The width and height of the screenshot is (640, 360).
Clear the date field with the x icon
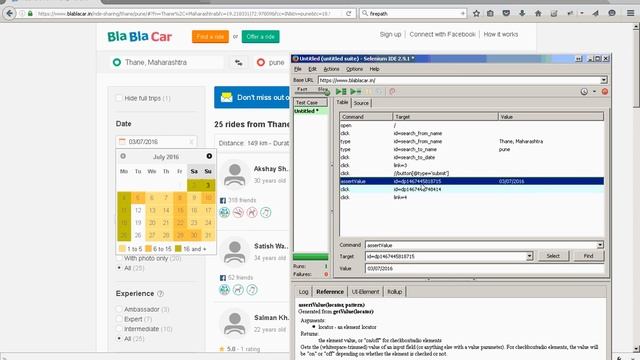coord(191,142)
